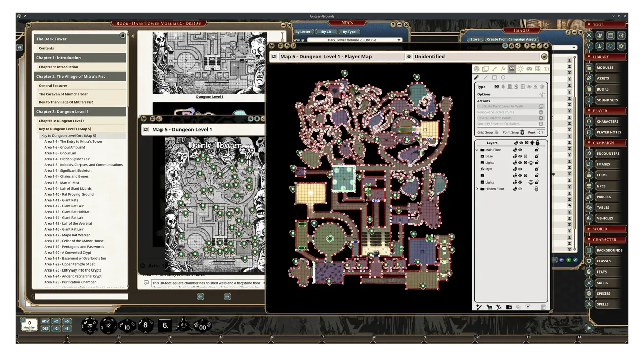The height and width of the screenshot is (362, 644).
Task: Toggle visibility eye for Main Floor layer
Action: pos(520,150)
